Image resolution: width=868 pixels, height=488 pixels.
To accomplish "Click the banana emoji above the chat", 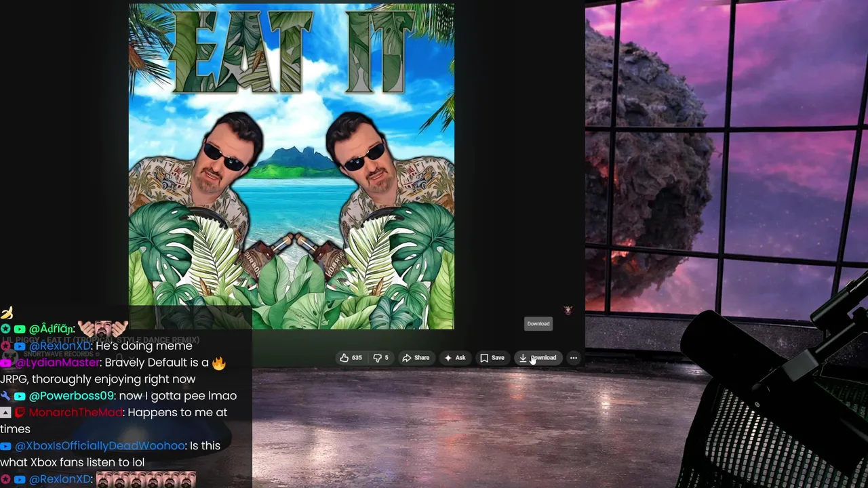I will click(x=7, y=312).
